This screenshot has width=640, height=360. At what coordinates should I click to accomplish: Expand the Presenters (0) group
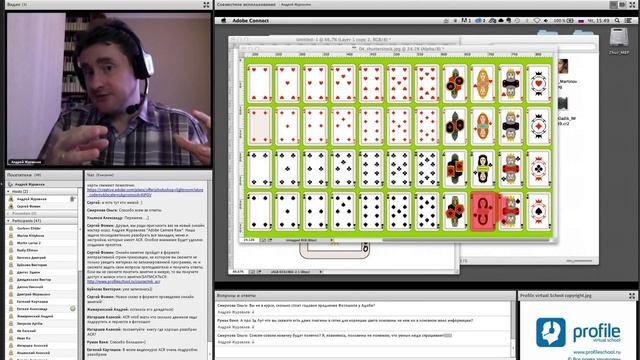tap(8, 213)
